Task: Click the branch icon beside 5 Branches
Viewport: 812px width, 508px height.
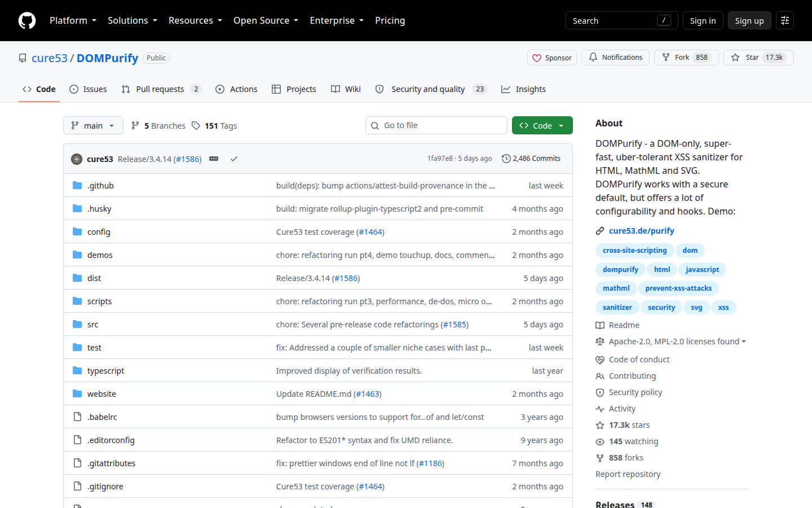Action: (135, 126)
